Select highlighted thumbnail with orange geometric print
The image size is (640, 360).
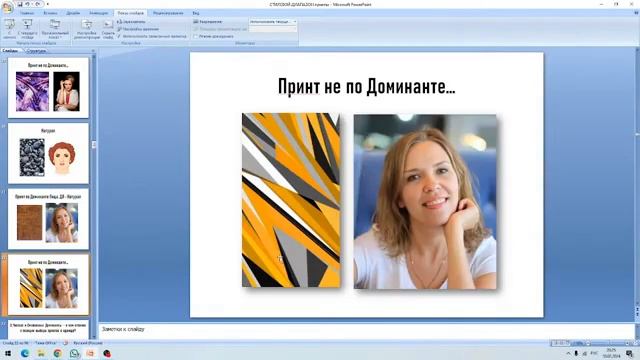point(48,284)
